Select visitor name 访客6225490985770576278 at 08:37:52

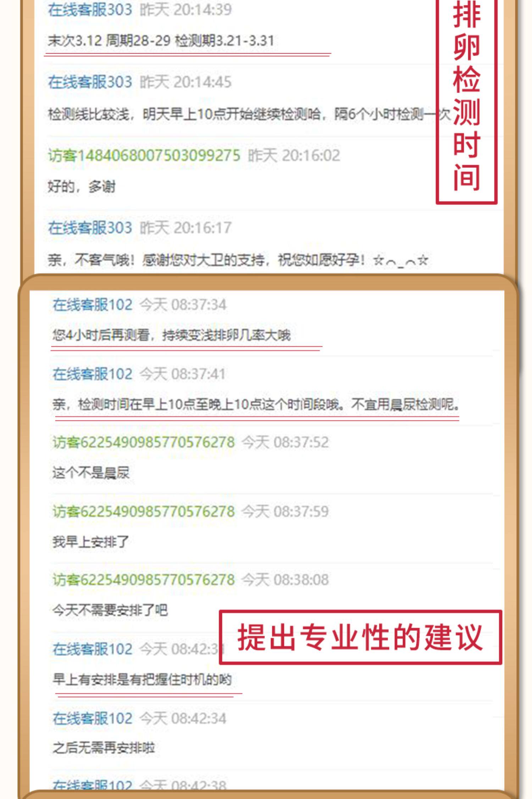point(144,442)
